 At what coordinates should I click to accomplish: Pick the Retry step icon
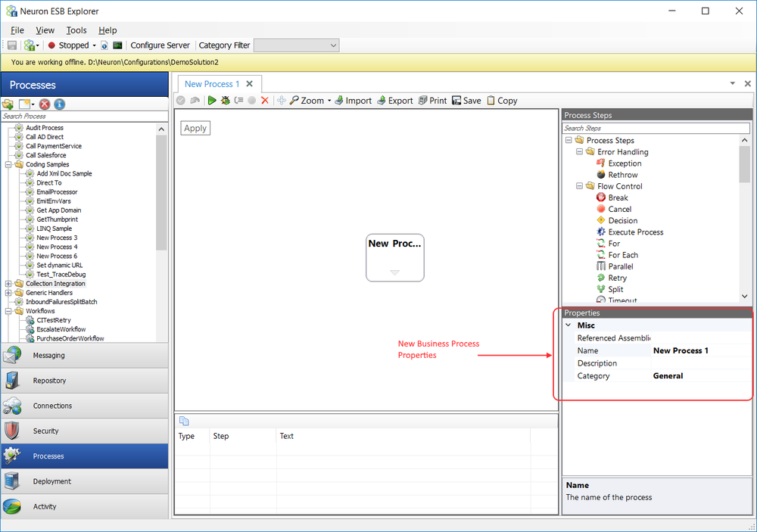tap(600, 278)
